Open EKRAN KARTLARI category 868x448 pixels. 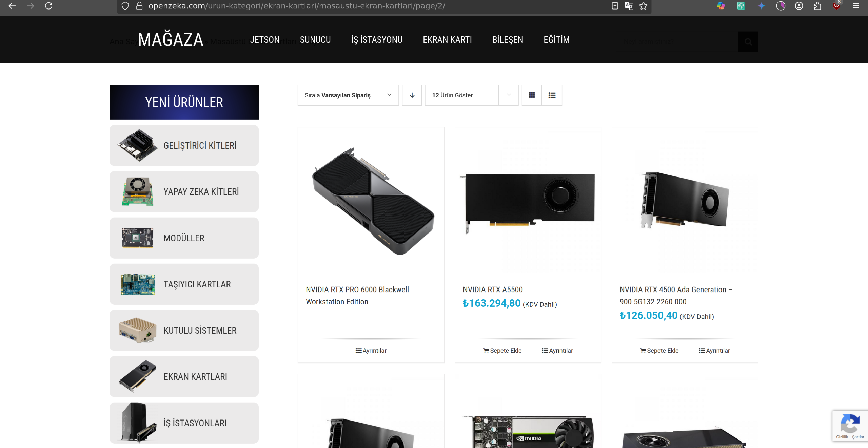184,377
